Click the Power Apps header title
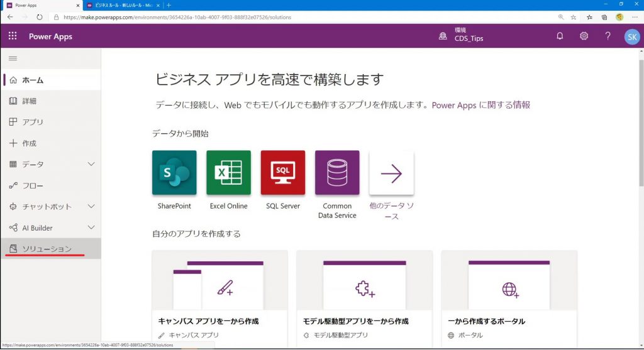Viewport: 644px width, 350px height. [50, 36]
